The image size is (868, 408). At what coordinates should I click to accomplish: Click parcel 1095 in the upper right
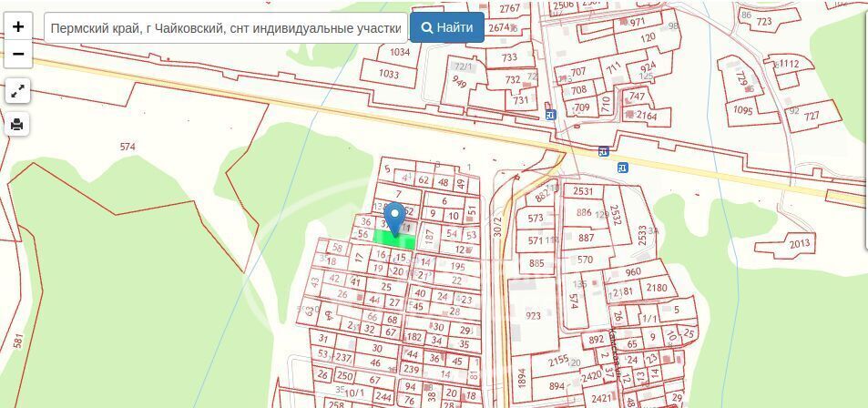pos(742,110)
